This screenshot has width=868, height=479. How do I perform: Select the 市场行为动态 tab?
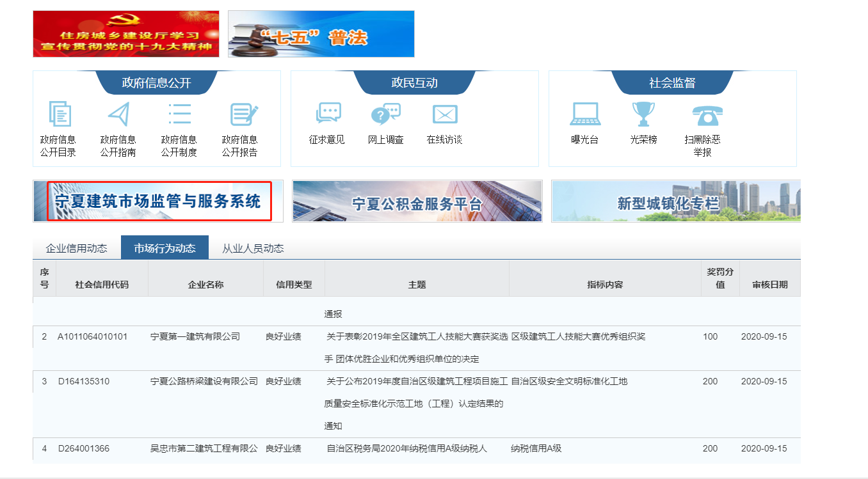(165, 248)
